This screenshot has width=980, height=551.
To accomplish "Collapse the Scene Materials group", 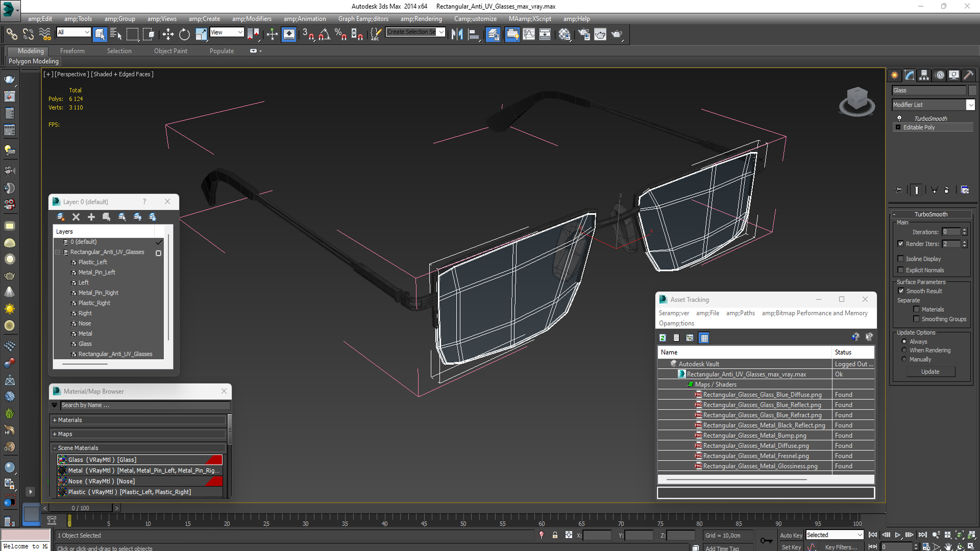I will click(x=55, y=448).
